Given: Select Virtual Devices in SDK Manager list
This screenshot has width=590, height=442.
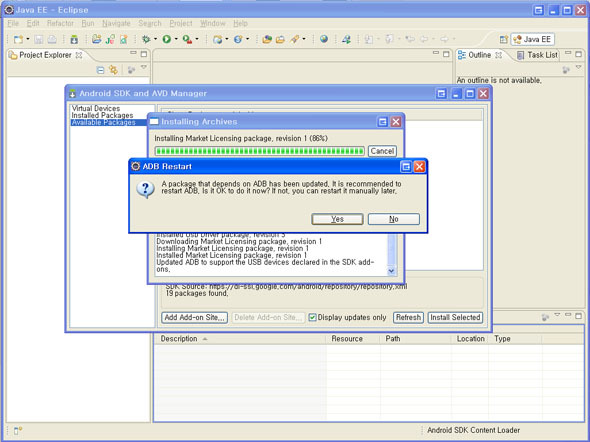Looking at the screenshot, I should (x=96, y=108).
